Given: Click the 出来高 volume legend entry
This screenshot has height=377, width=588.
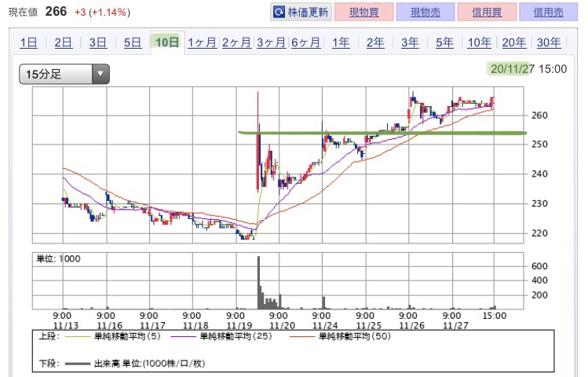Looking at the screenshot, I should 135,363.
